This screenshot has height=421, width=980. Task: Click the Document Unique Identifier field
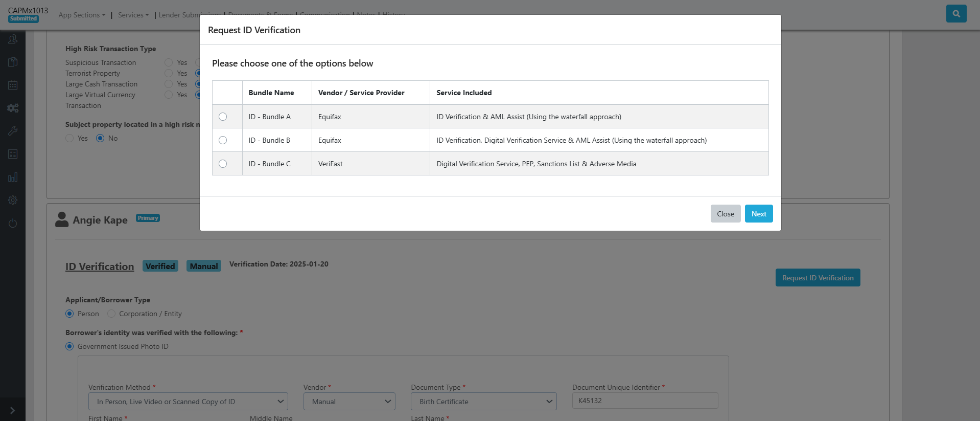[645, 401]
